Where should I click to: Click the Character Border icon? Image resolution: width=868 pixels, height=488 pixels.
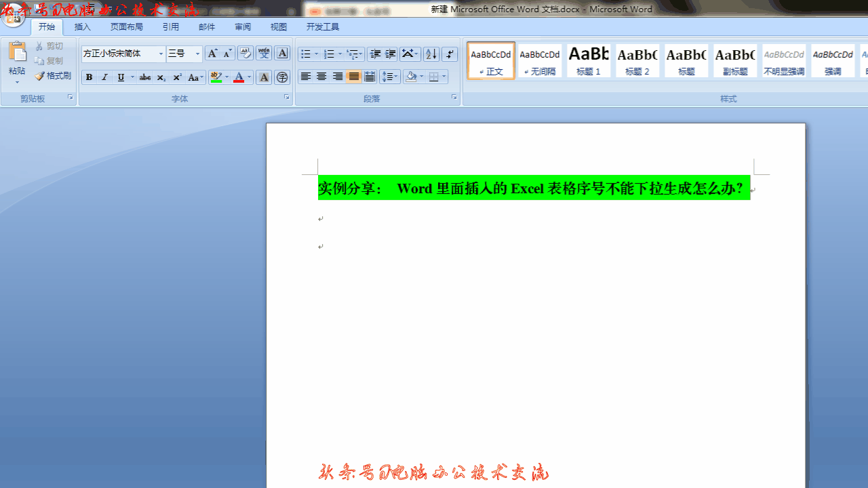283,54
